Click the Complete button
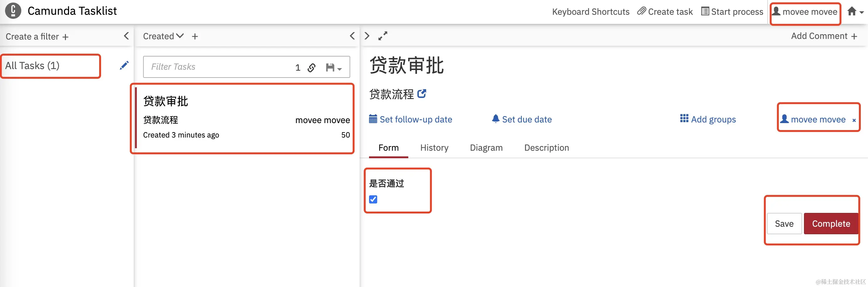 pos(831,224)
